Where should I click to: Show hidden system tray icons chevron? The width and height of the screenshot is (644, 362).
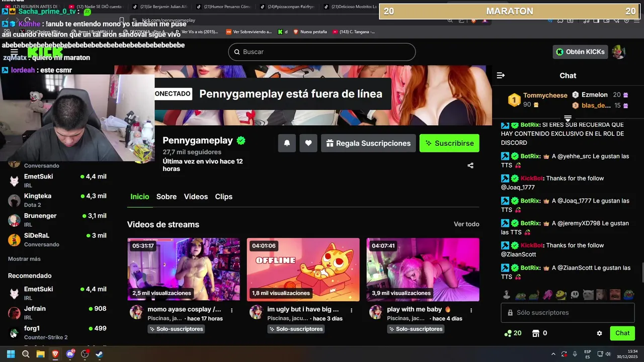click(553, 354)
